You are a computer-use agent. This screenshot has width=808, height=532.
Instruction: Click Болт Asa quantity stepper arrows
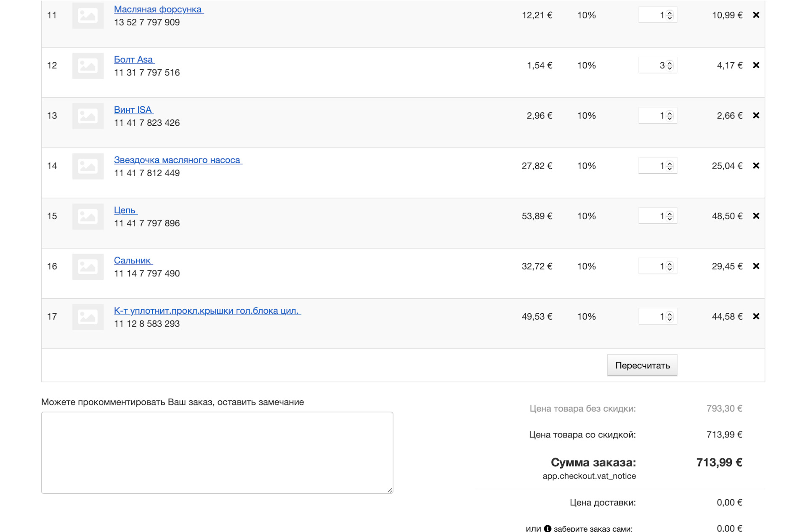670,66
